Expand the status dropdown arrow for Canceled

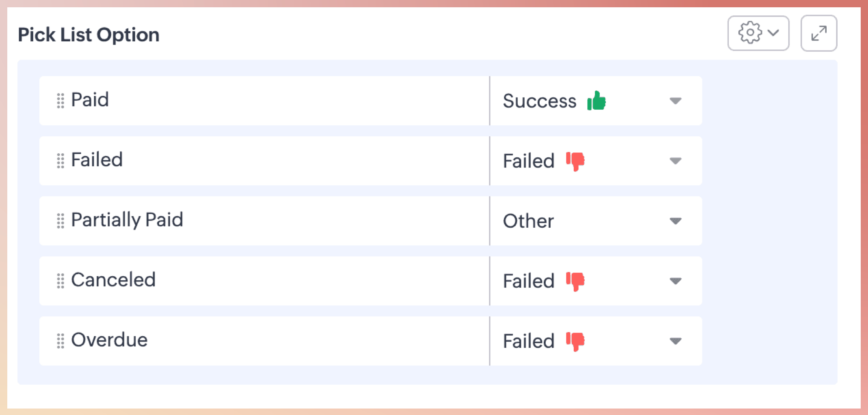[675, 281]
